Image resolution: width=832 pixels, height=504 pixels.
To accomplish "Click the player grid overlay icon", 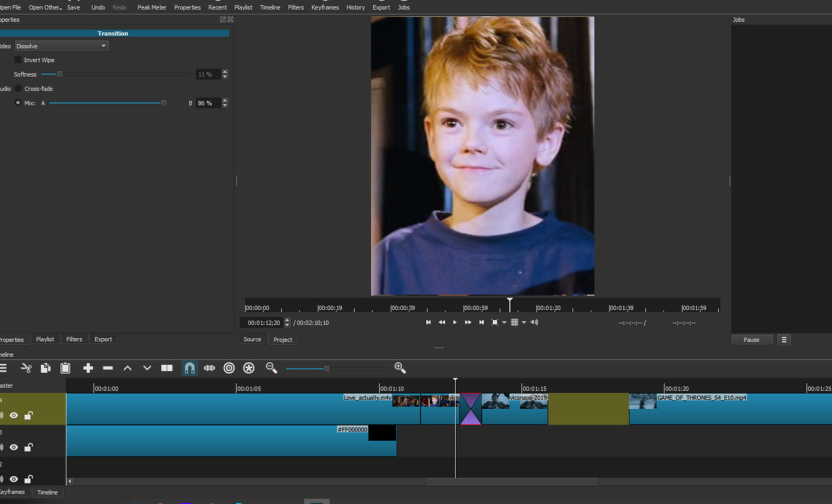I will [x=514, y=323].
